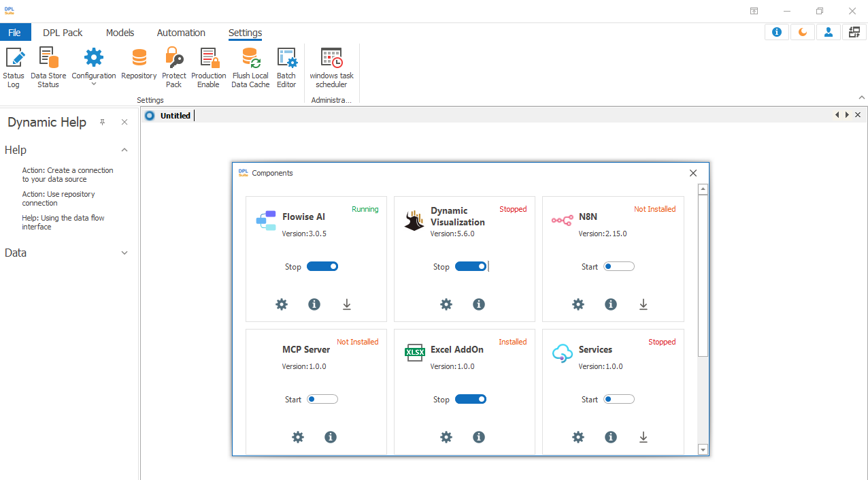Viewport: 868px width, 480px height.
Task: Select the Untitled document tab
Action: pos(176,116)
